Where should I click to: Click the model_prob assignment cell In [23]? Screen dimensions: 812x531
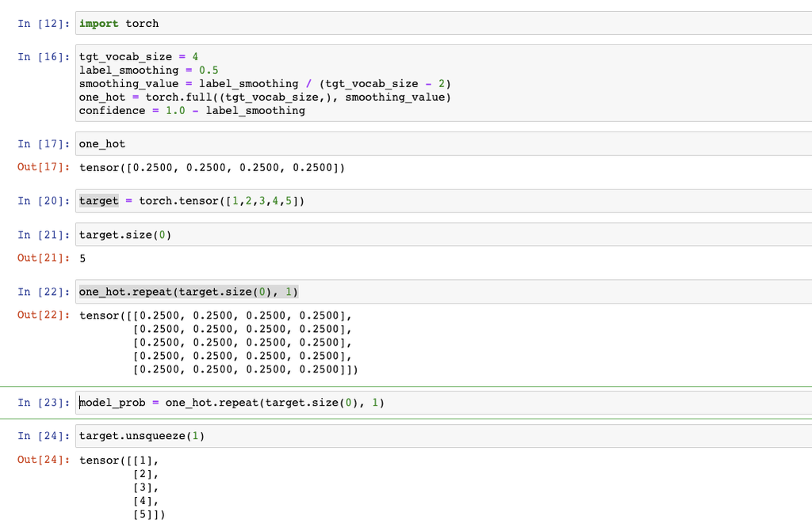444,403
